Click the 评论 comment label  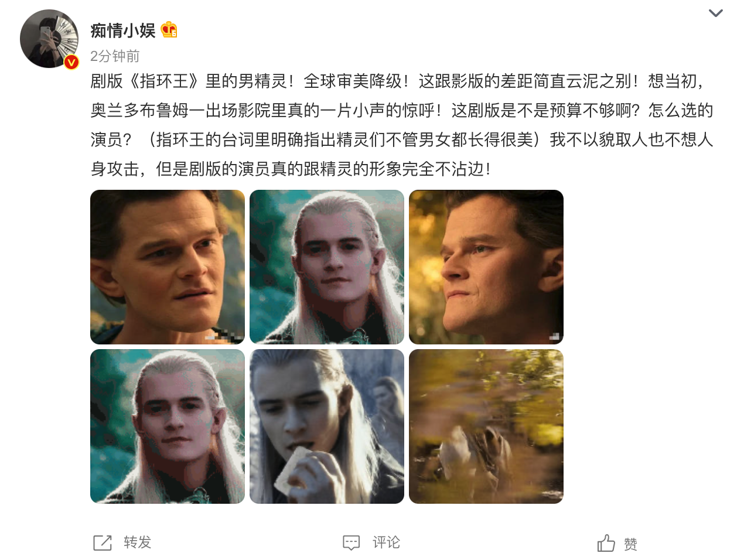(387, 542)
